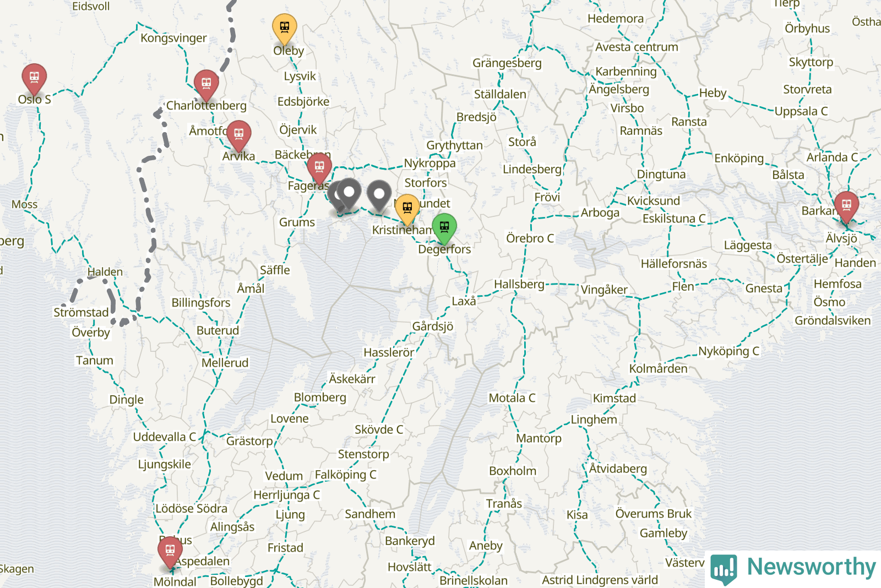Image resolution: width=881 pixels, height=588 pixels.
Task: Select the red train marker near Fagerås
Action: pos(319,169)
